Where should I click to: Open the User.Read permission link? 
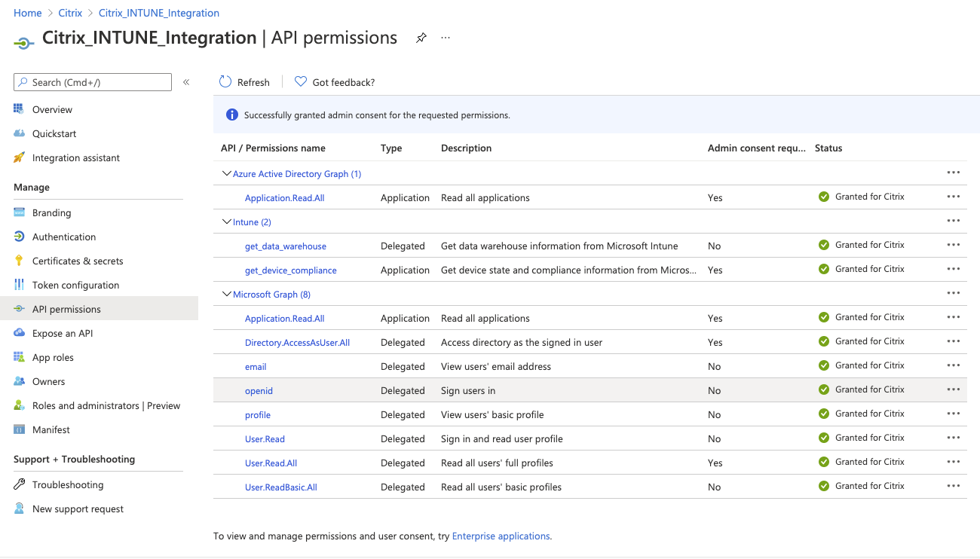click(x=265, y=439)
